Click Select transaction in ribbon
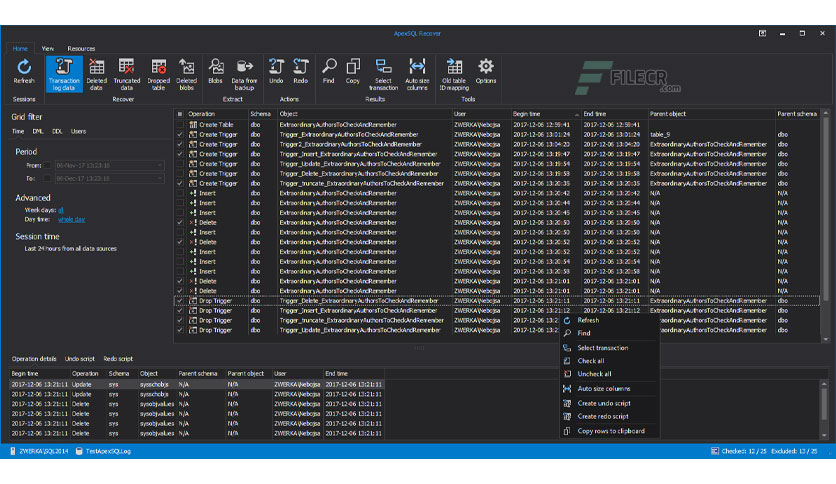 pos(383,74)
